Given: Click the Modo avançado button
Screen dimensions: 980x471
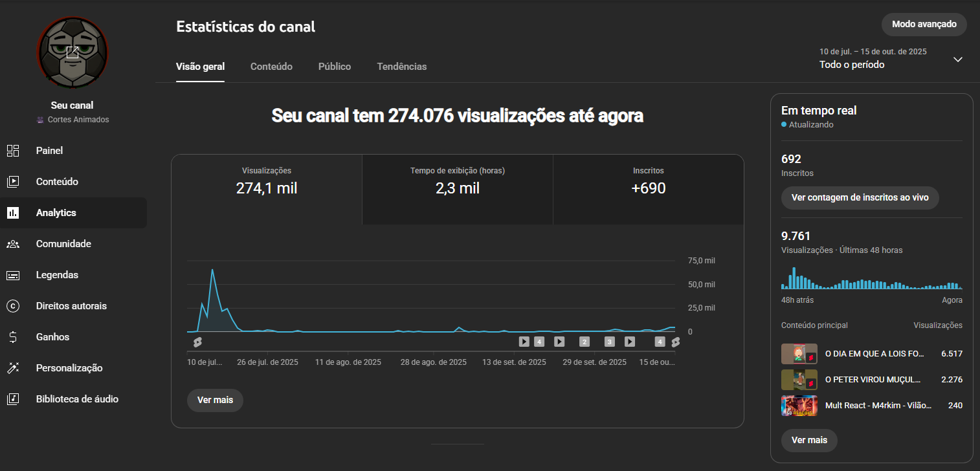Looking at the screenshot, I should (924, 25).
